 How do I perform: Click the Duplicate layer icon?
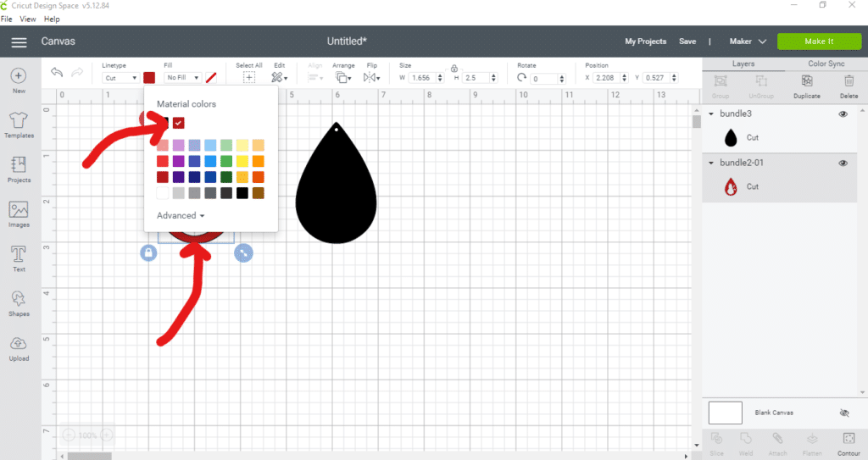(x=807, y=81)
